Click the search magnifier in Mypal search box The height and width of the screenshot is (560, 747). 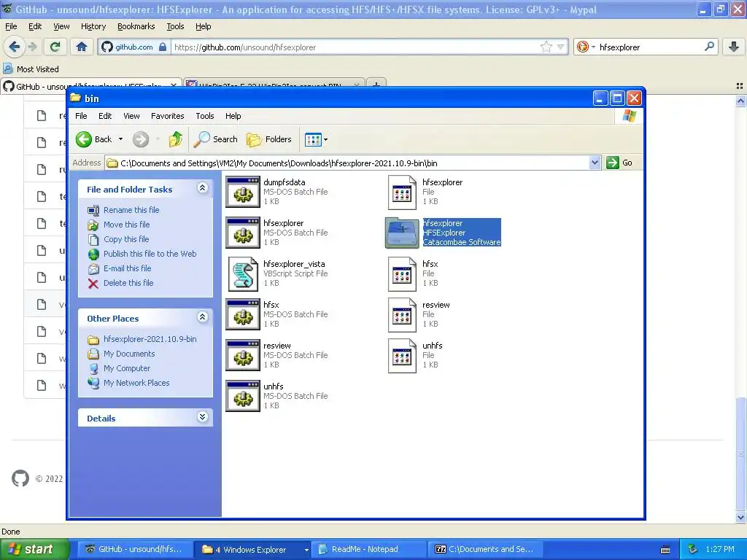709,47
